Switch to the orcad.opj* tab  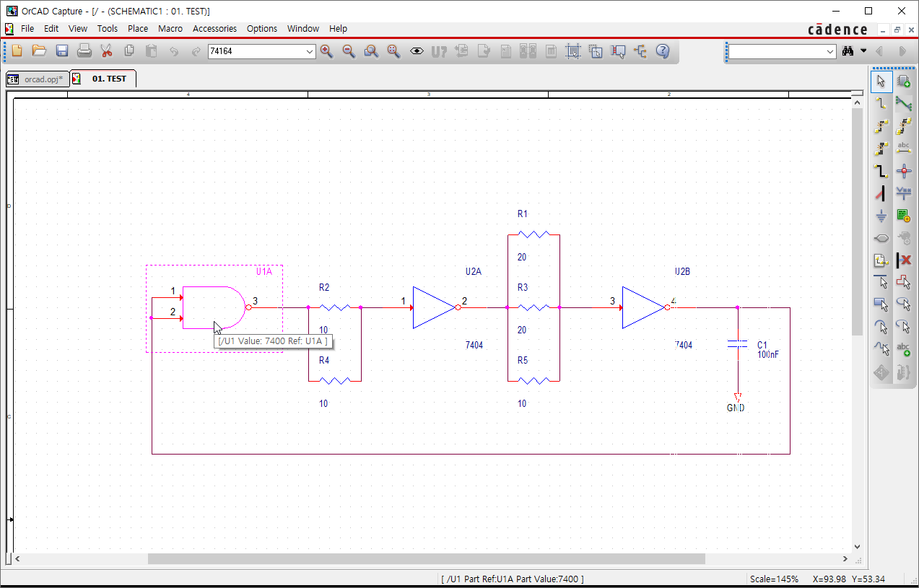[38, 79]
